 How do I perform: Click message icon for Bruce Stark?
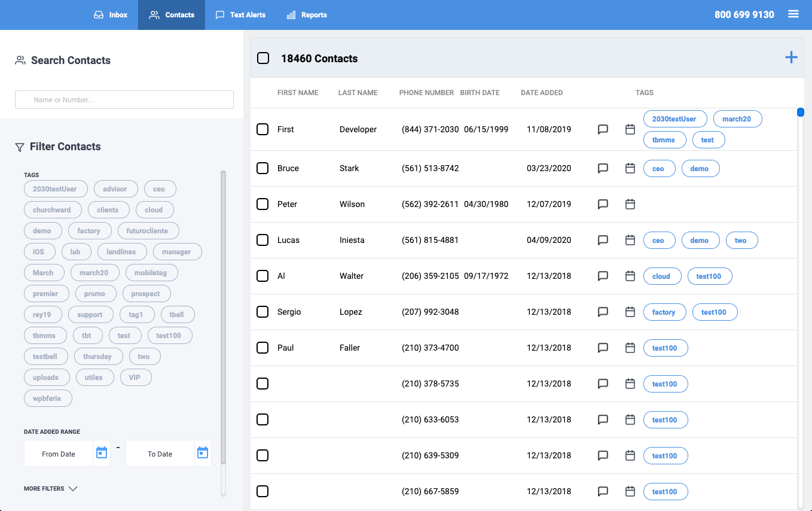[x=603, y=169]
